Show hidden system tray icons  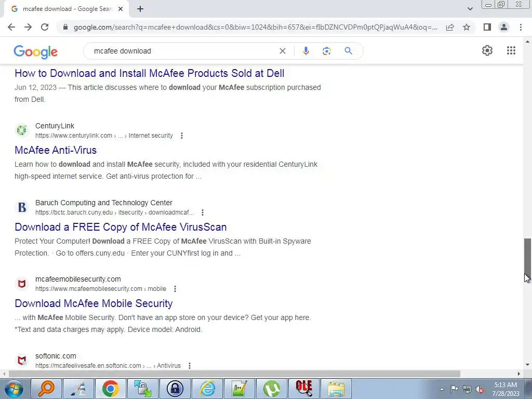[442, 389]
